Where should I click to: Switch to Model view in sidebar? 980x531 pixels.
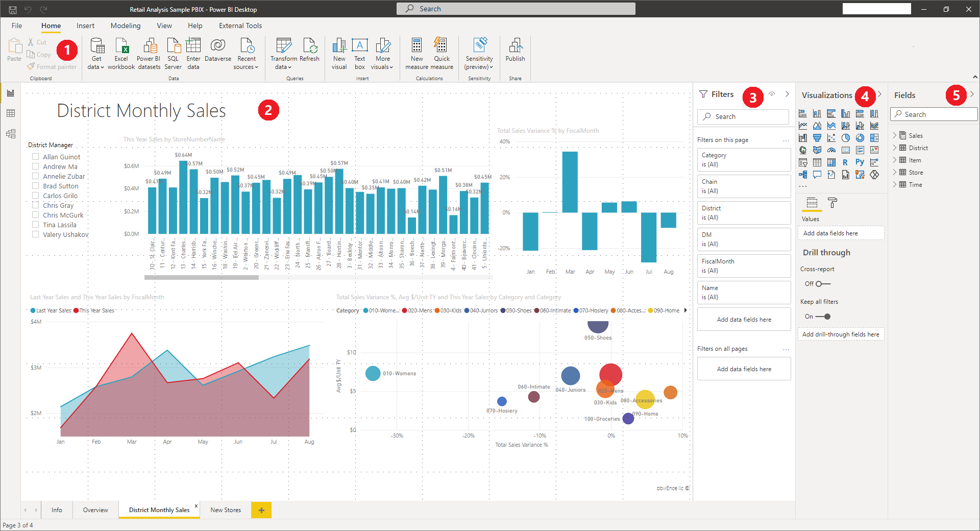(x=11, y=134)
